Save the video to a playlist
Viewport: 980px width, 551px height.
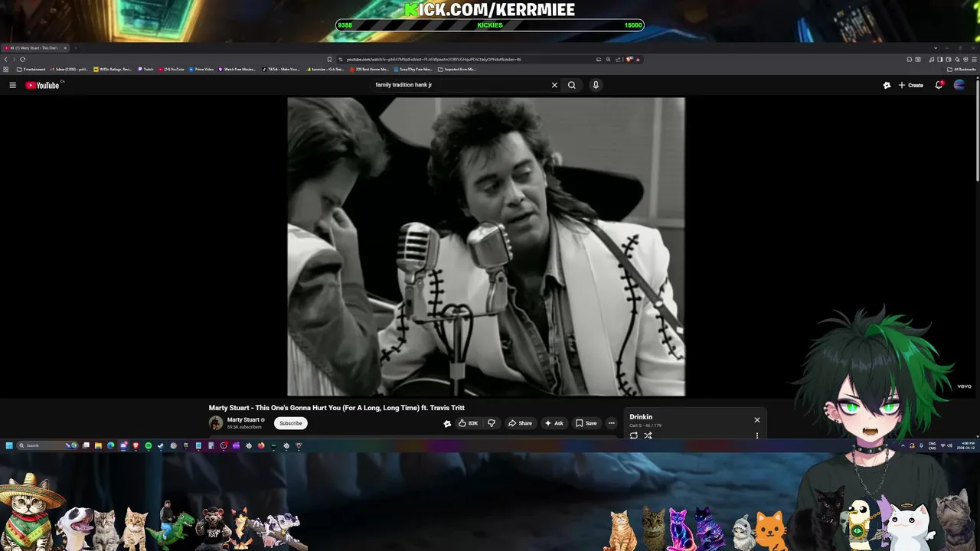[586, 423]
